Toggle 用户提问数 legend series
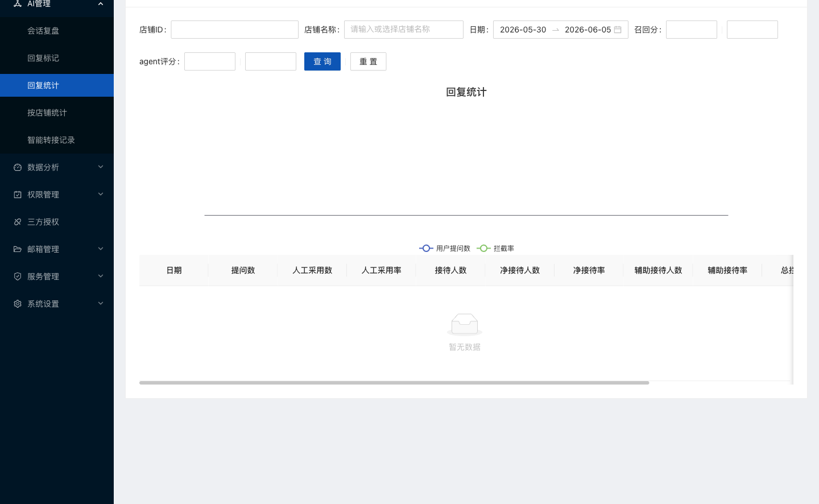Viewport: 819px width, 504px height. pyautogui.click(x=445, y=249)
